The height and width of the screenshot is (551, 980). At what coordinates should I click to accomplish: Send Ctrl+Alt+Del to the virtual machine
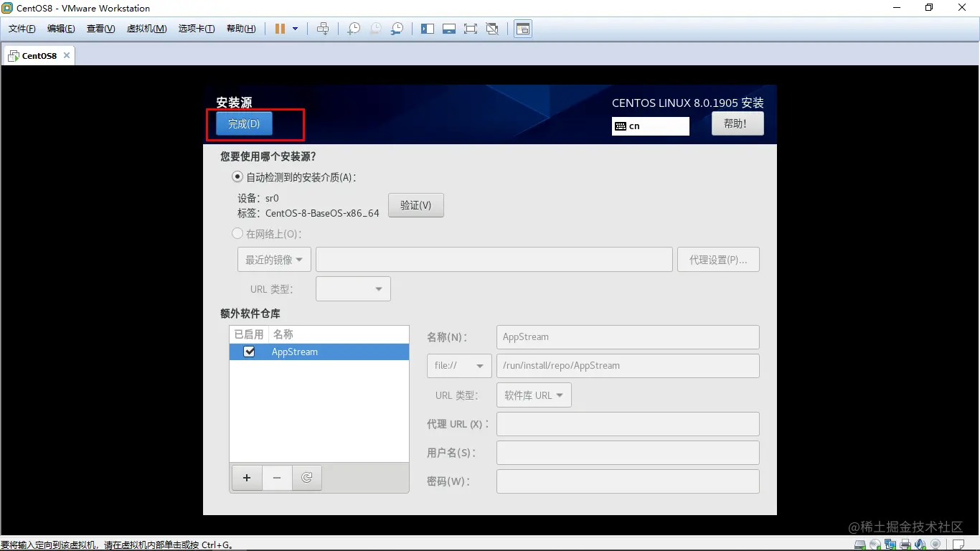[x=323, y=29]
